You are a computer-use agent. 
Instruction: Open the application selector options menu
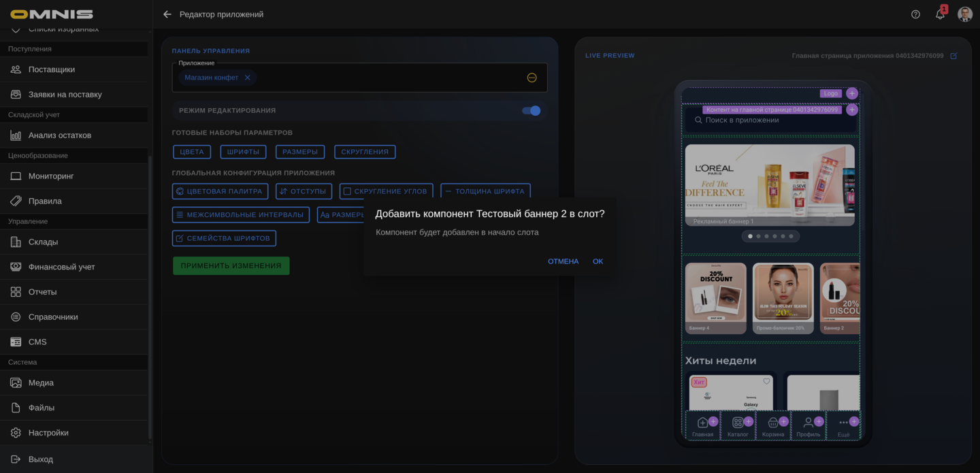532,78
